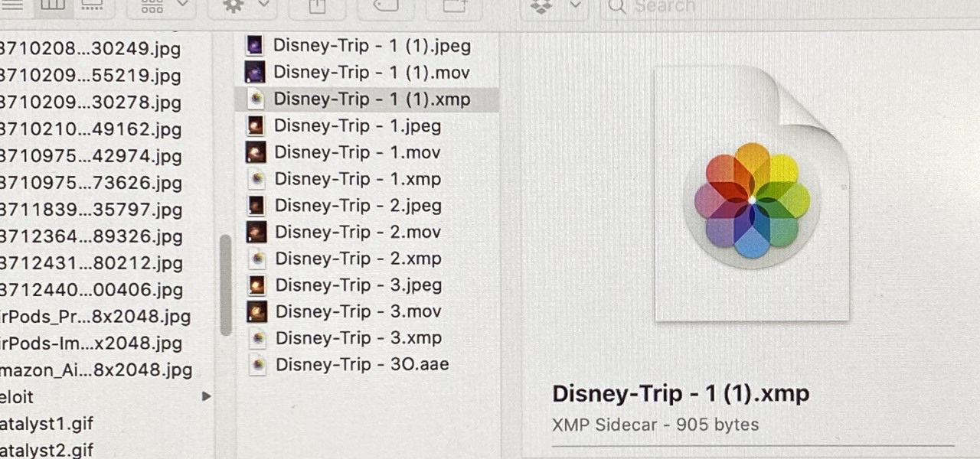
Task: Switch Finder to column view
Action: pyautogui.click(x=53, y=6)
